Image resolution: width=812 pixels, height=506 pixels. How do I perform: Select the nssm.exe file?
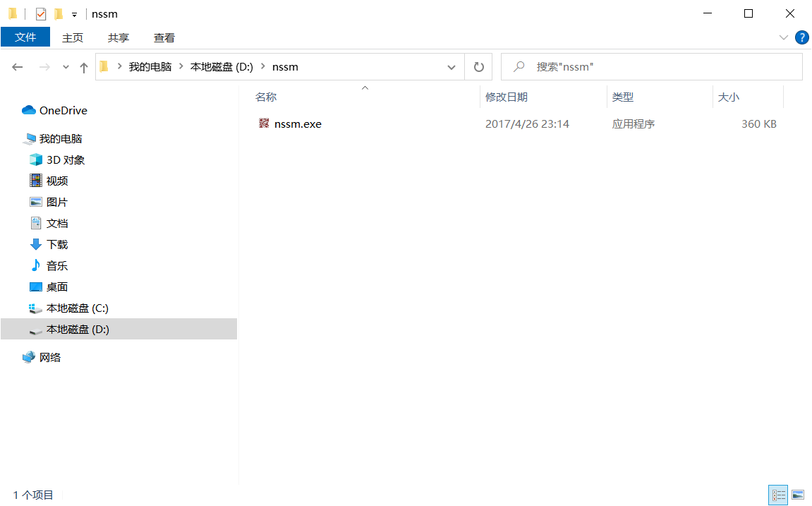tap(298, 124)
